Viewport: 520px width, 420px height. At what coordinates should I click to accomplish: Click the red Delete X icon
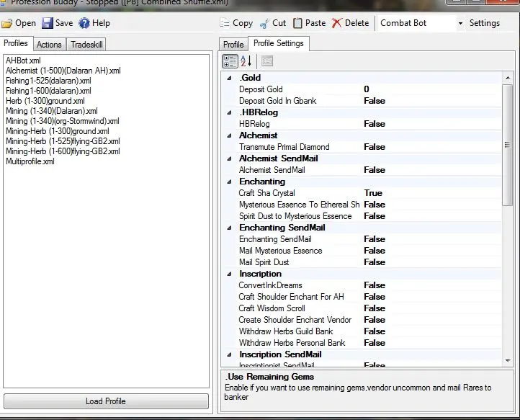(x=336, y=23)
